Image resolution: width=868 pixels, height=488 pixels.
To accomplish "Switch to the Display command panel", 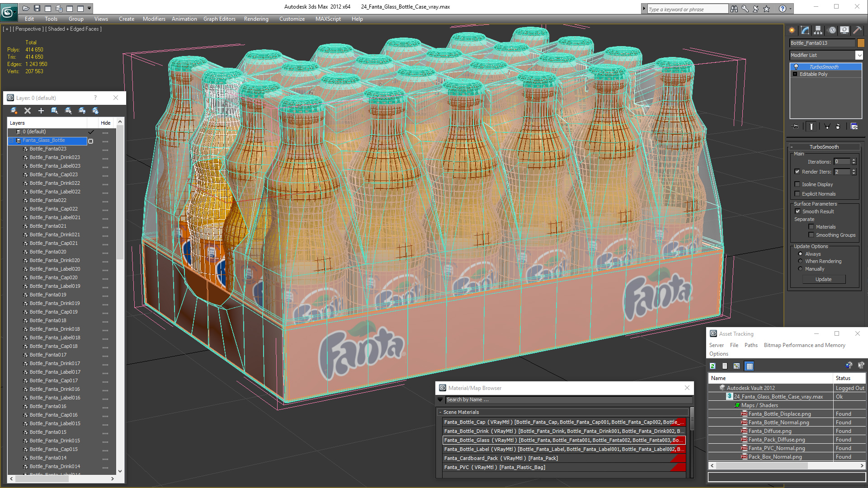I will tap(844, 30).
